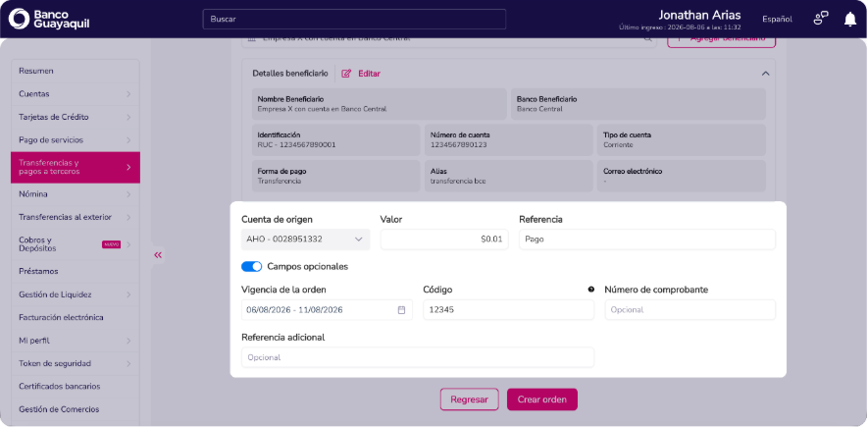868x427 pixels.
Task: Click the Regresar button
Action: 470,400
